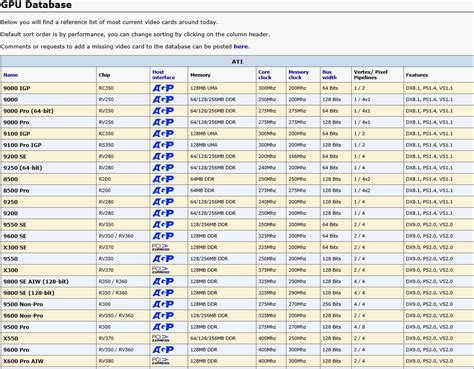Select the '9550 SE' card name
Image resolution: width=474 pixels, height=369 pixels.
[x=15, y=225]
